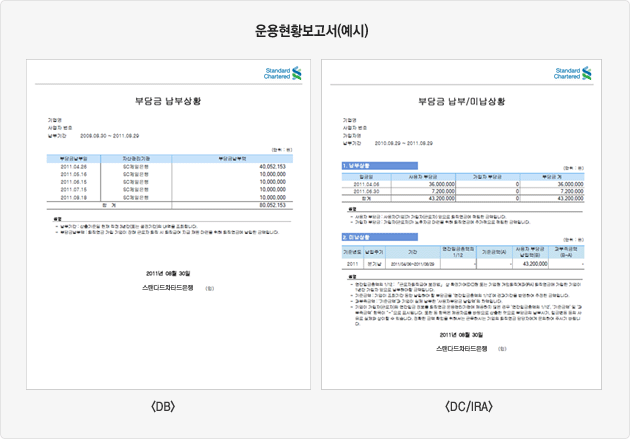Click the date cell '2011.06.15'
630x439 pixels.
point(74,182)
